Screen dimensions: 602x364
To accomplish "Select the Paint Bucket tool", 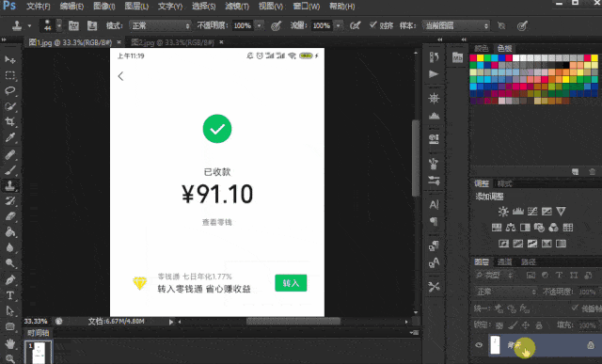I will [x=10, y=232].
